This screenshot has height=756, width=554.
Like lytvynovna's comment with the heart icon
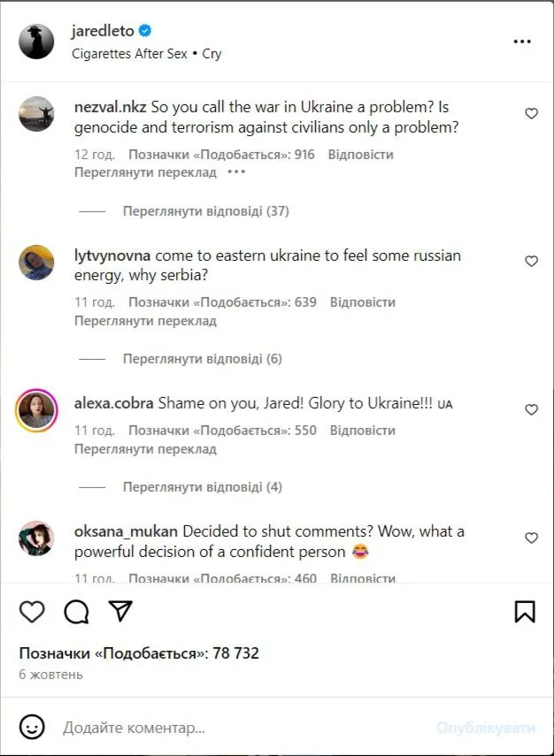pyautogui.click(x=531, y=261)
